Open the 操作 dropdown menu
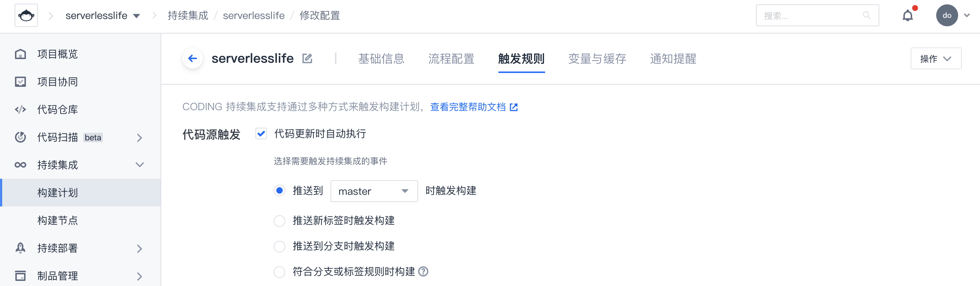Image resolution: width=980 pixels, height=286 pixels. click(935, 59)
